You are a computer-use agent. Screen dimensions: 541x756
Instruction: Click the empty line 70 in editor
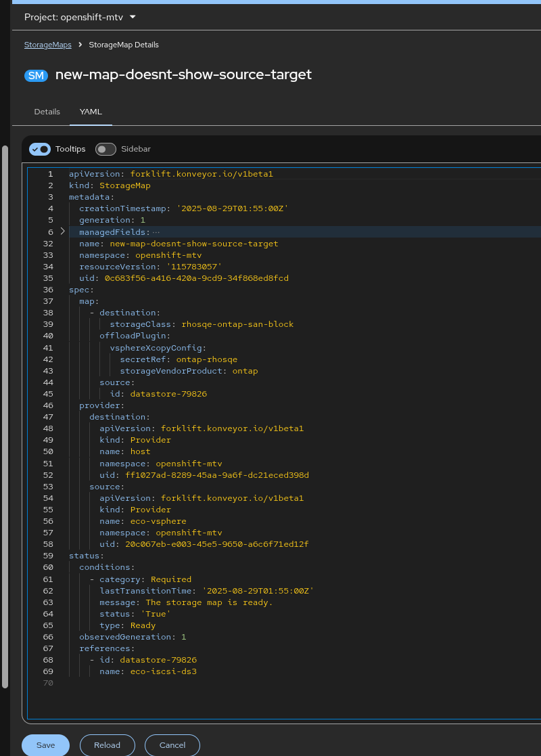[x=203, y=683]
